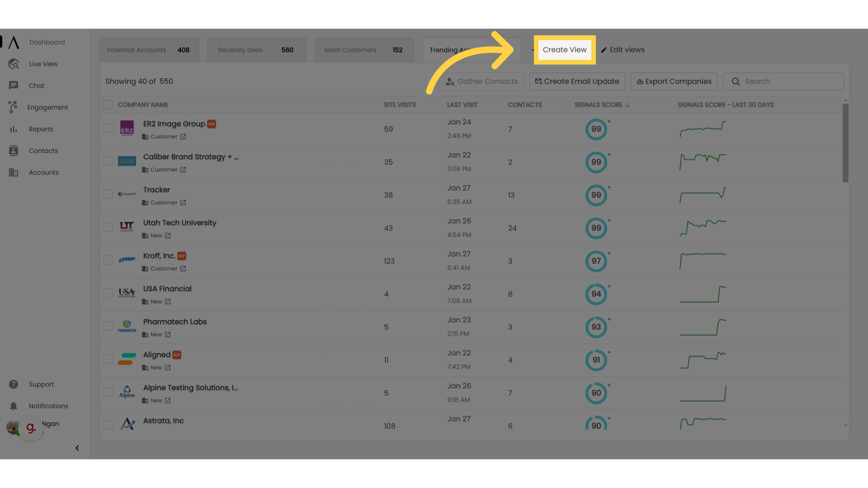Click ICP badge next to Aligned
The width and height of the screenshot is (868, 488).
(177, 355)
